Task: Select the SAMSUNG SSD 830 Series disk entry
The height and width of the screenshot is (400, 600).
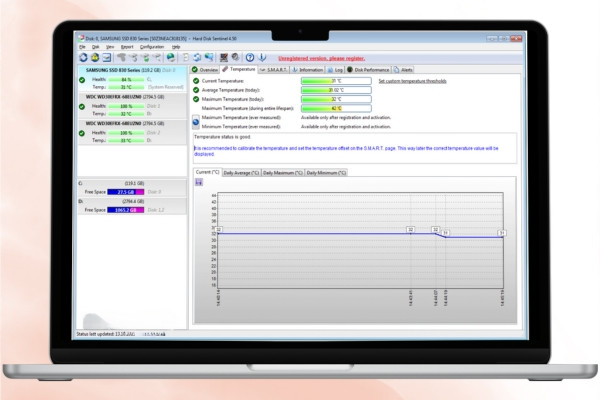Action: click(132, 79)
